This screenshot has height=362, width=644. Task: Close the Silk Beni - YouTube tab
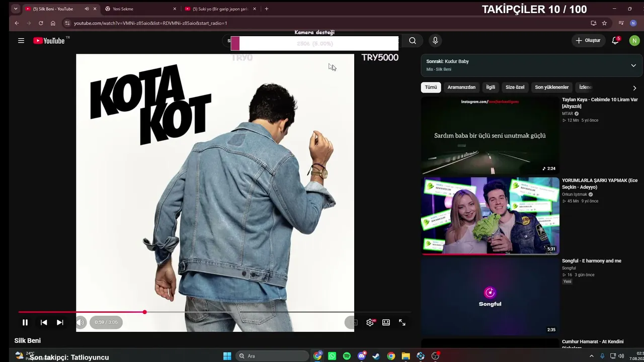coord(95,9)
